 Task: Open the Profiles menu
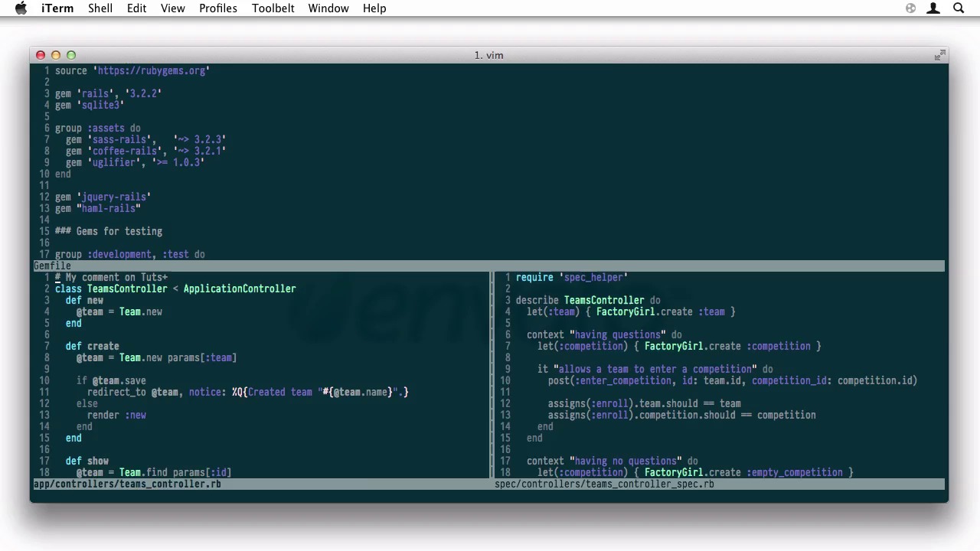218,8
